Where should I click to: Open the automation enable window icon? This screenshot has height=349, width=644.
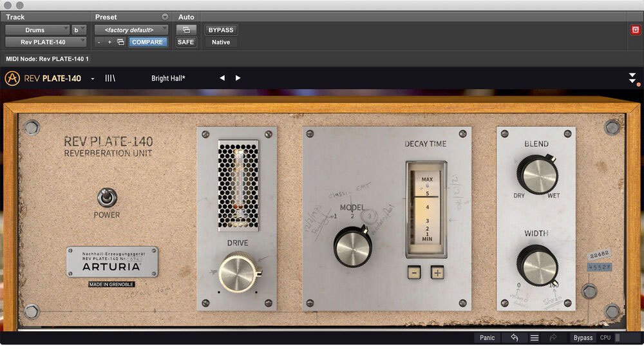point(186,30)
